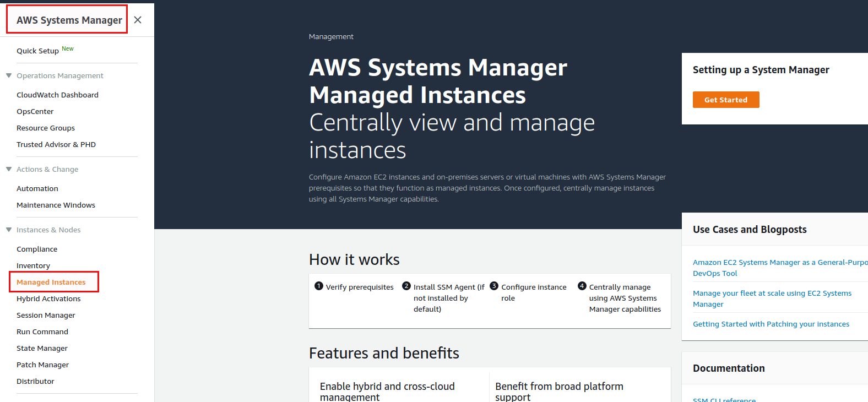Click the Operations Management section label
The height and width of the screenshot is (402, 868).
[60, 75]
